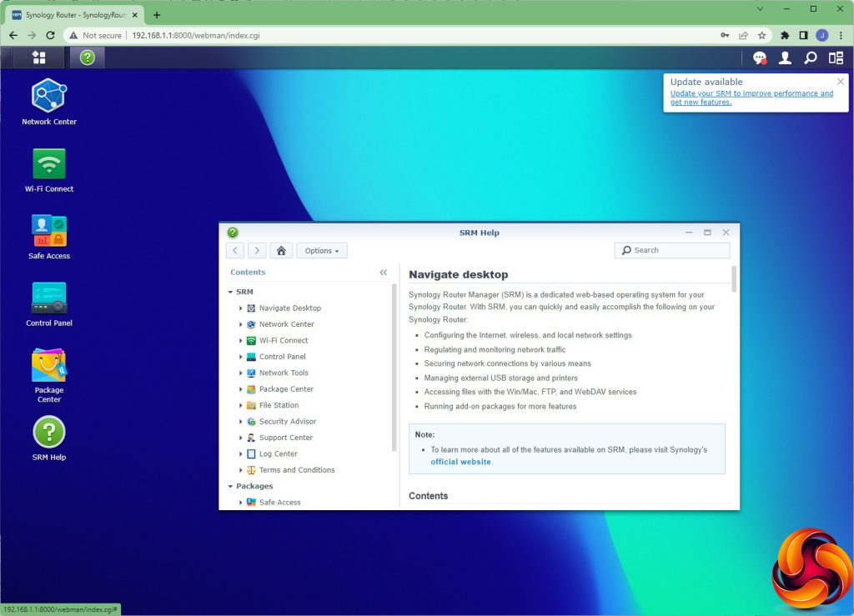Viewport: 854px width, 616px height.
Task: Click the browser address bar URL
Action: (x=196, y=35)
